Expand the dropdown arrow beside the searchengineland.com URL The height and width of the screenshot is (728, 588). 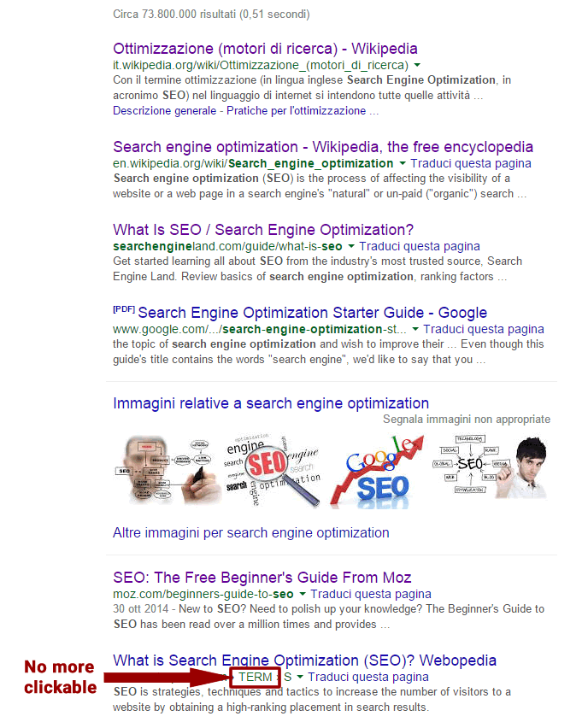click(x=351, y=246)
